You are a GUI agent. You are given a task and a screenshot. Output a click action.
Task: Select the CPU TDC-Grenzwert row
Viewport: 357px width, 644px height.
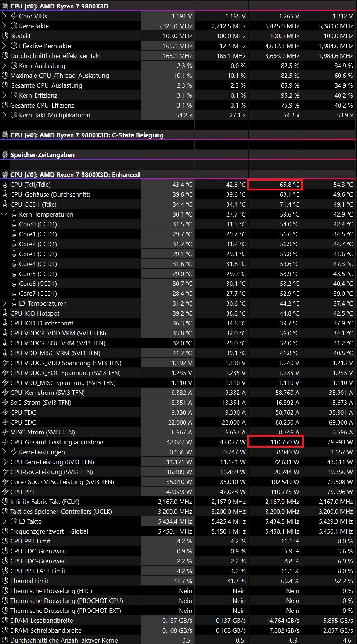pos(178,551)
